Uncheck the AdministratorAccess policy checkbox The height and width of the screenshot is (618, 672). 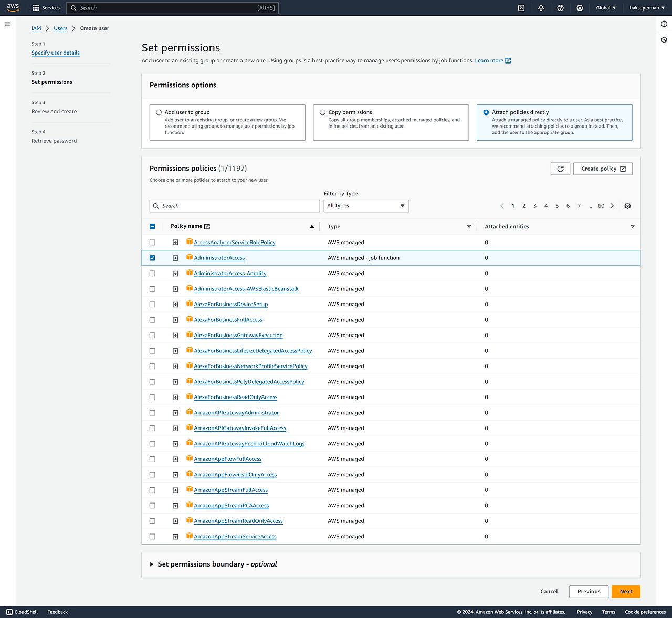[x=152, y=258]
